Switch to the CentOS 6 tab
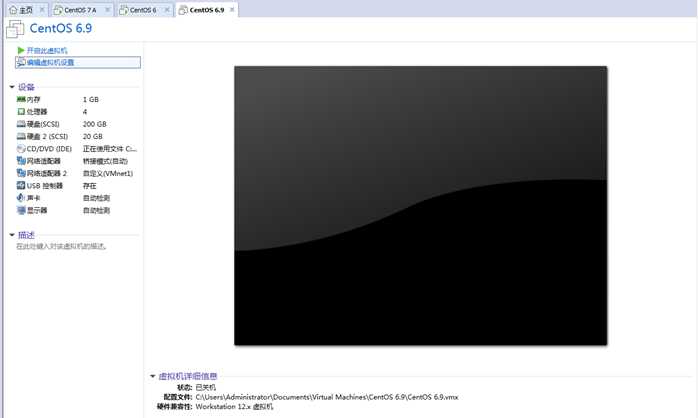The width and height of the screenshot is (698, 418). pyautogui.click(x=143, y=10)
